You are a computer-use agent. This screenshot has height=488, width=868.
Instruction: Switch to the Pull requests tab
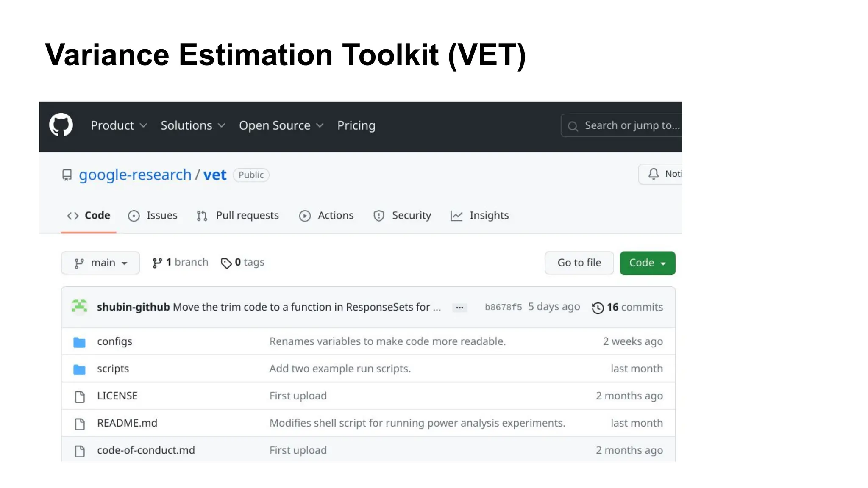(x=238, y=216)
